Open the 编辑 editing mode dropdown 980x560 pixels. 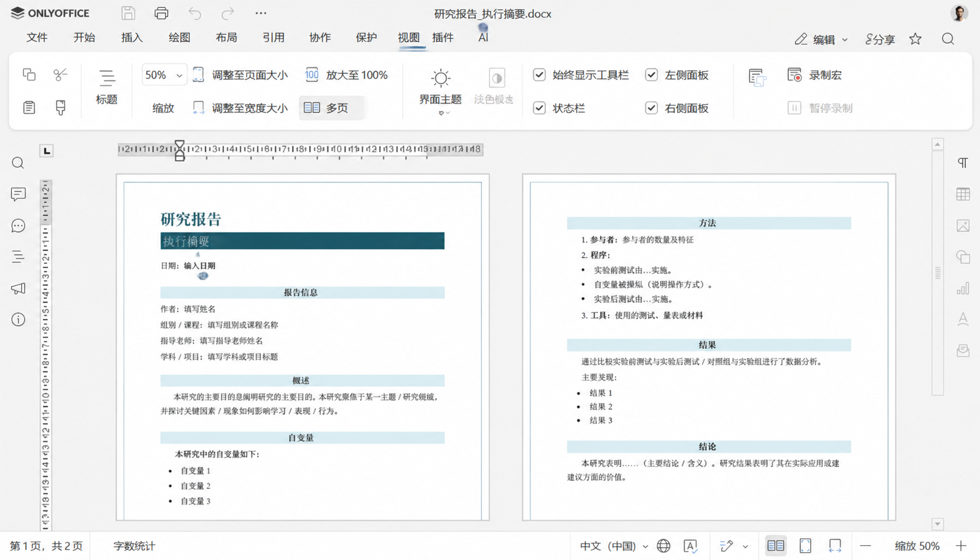(x=821, y=40)
